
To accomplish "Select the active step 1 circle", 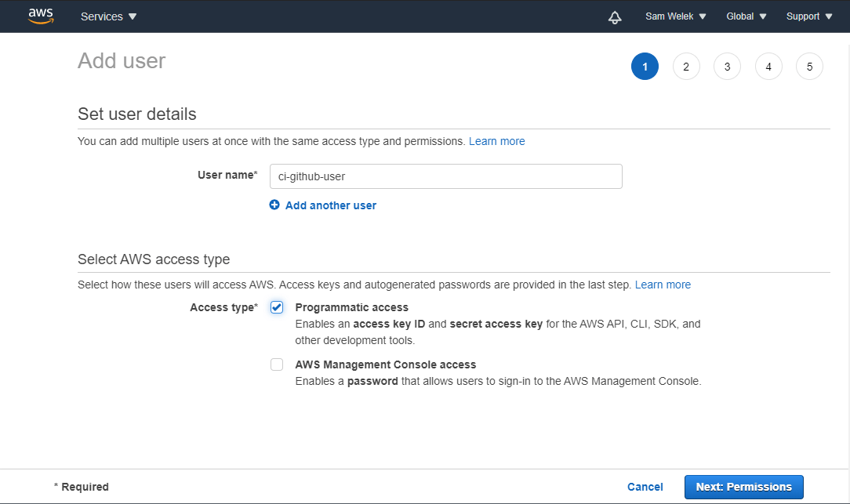I will pos(645,67).
